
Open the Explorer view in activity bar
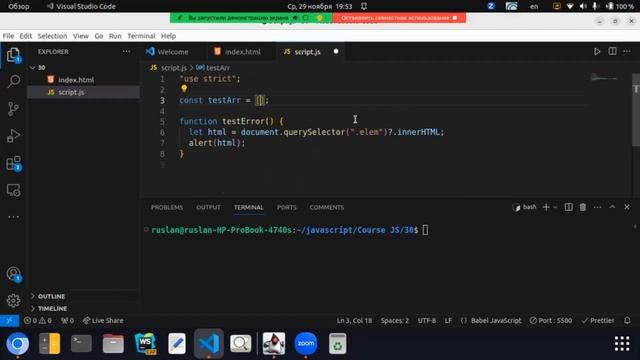tap(13, 55)
